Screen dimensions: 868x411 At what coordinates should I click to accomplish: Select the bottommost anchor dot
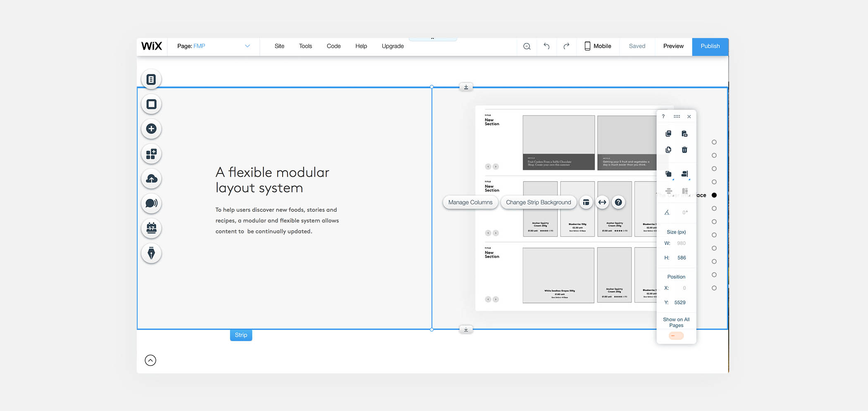click(714, 288)
